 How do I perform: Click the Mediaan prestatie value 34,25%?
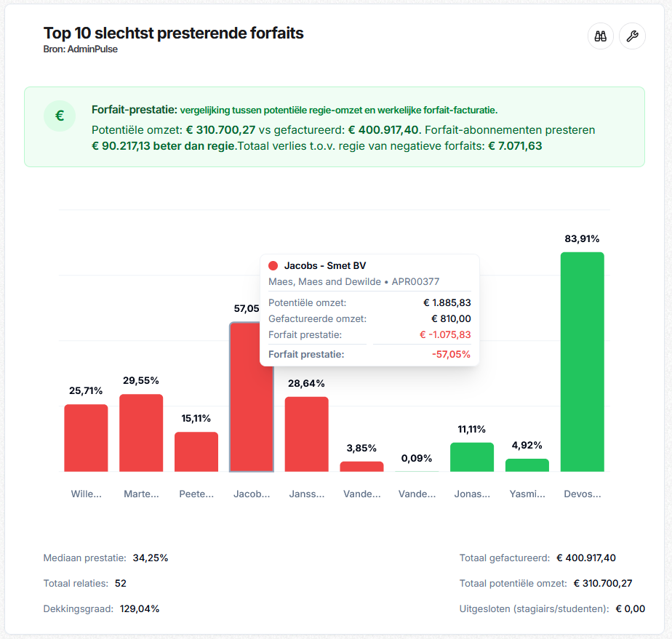tap(151, 558)
